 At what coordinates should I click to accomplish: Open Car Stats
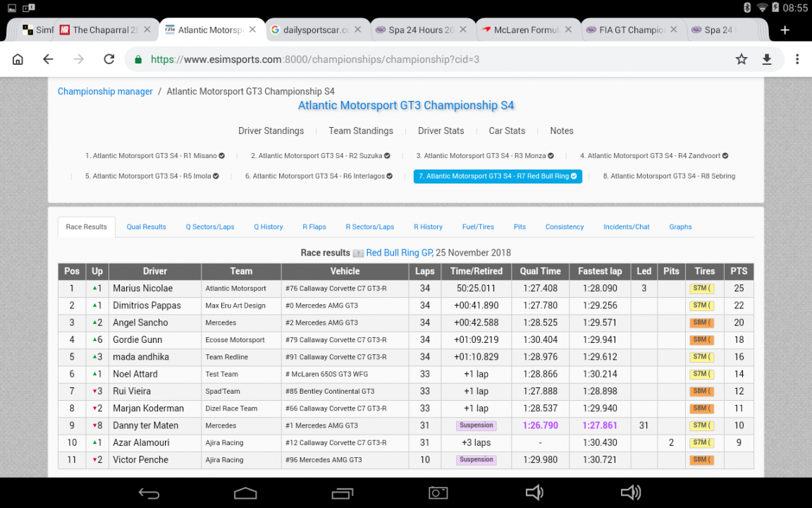click(507, 131)
